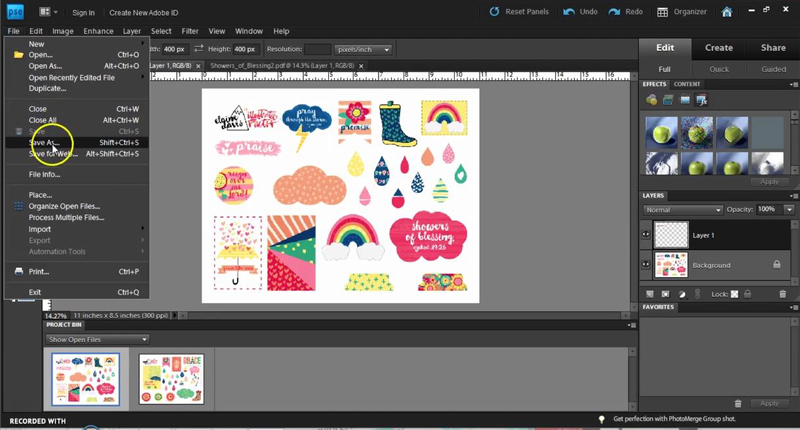The height and width of the screenshot is (430, 800).
Task: Select Save for Web menu entry
Action: (77, 154)
